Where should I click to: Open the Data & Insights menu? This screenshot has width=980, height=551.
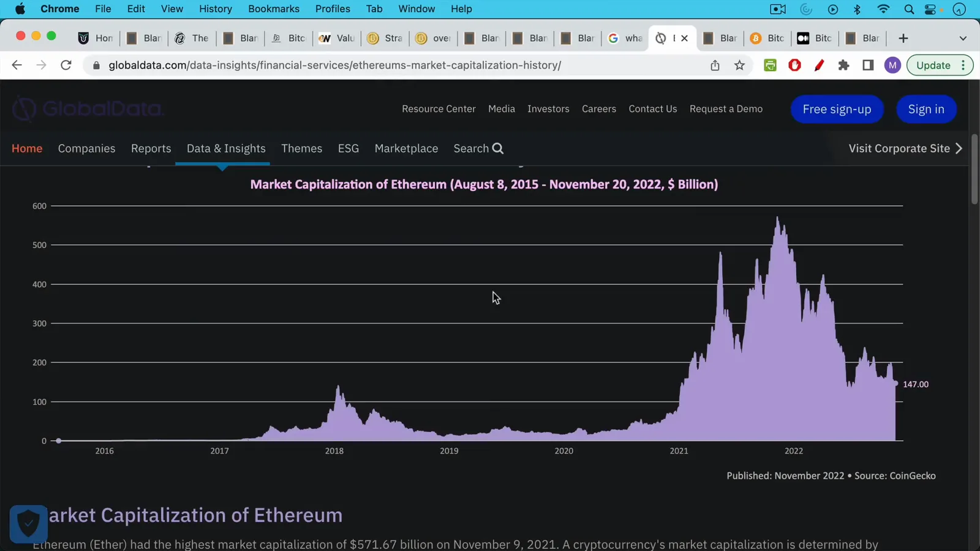click(226, 148)
